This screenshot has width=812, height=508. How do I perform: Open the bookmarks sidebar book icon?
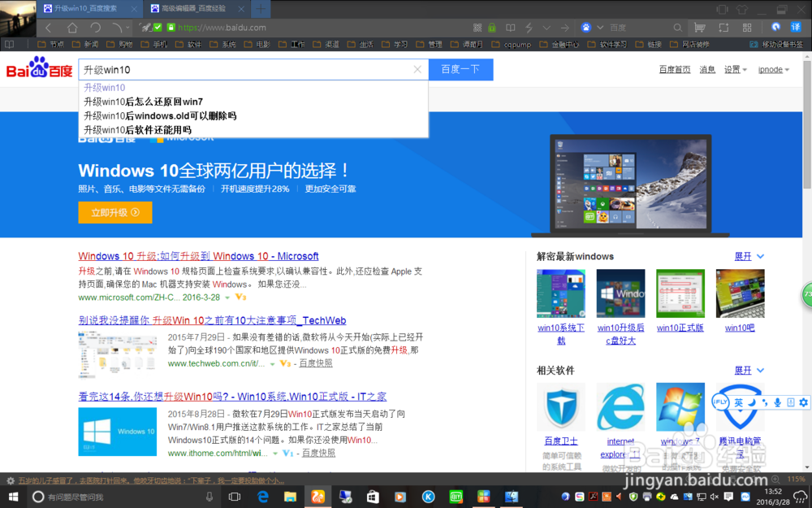(9, 45)
